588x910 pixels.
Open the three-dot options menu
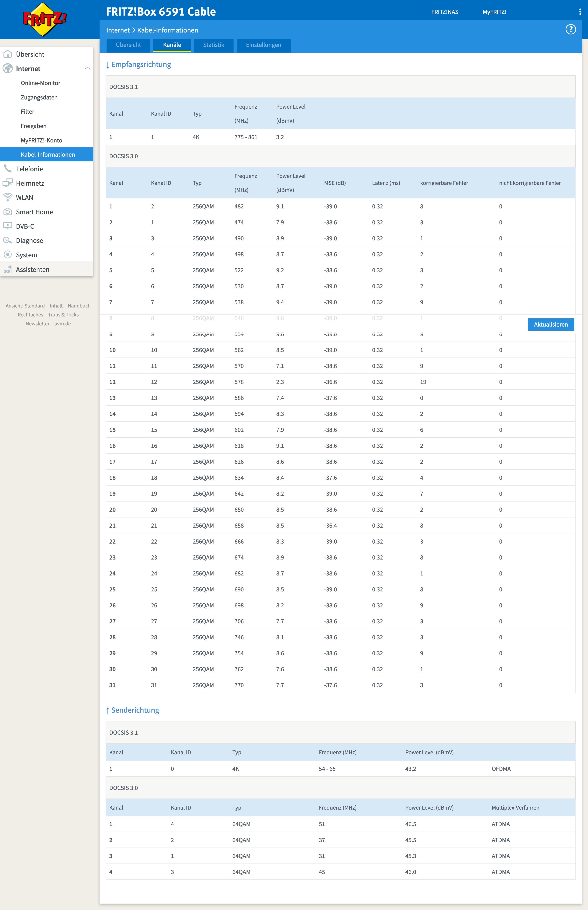(x=580, y=12)
